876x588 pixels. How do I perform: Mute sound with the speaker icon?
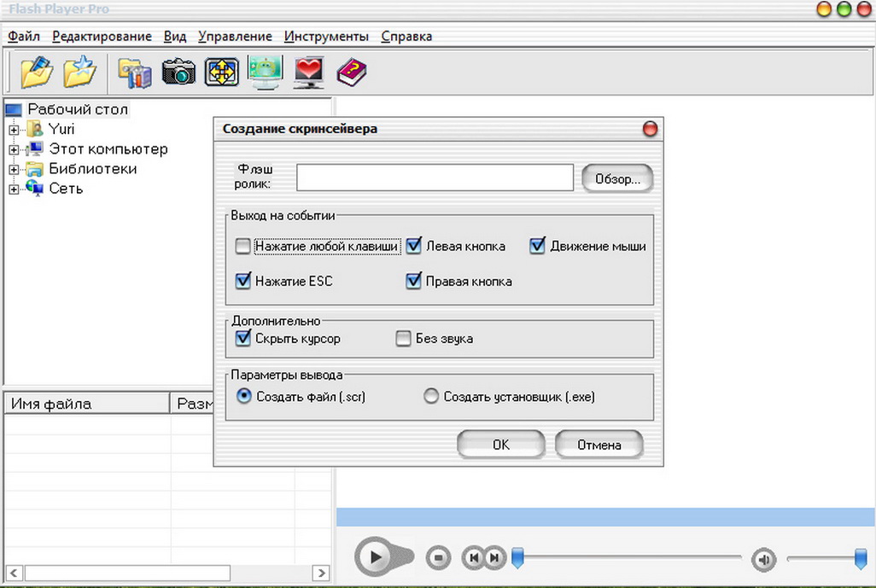coord(763,559)
